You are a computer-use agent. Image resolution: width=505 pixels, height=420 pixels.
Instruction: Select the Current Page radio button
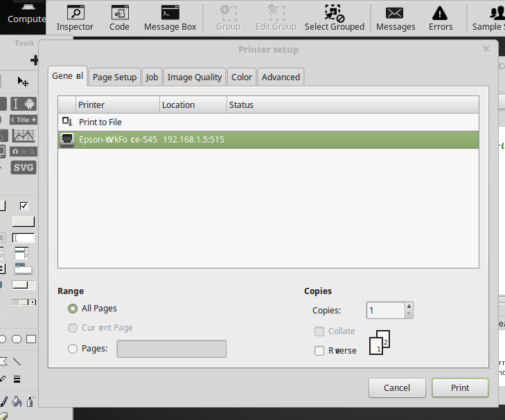point(73,328)
